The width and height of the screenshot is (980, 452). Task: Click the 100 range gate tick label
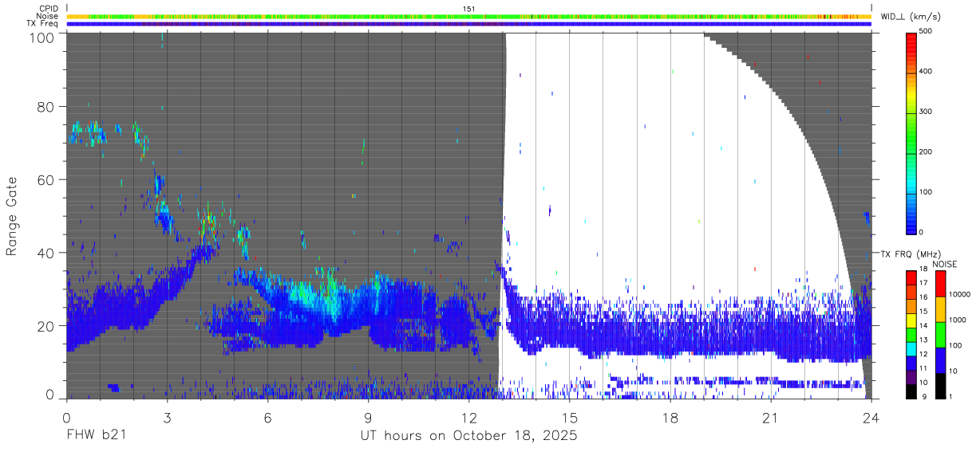click(x=43, y=37)
